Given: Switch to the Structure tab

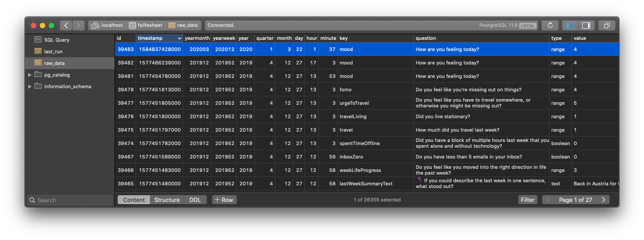Looking at the screenshot, I should coord(167,200).
